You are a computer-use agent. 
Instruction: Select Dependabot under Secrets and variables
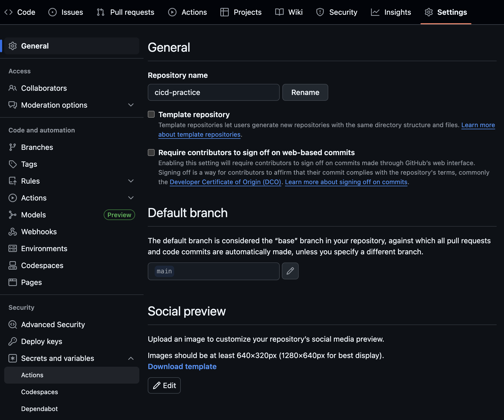coord(72,409)
